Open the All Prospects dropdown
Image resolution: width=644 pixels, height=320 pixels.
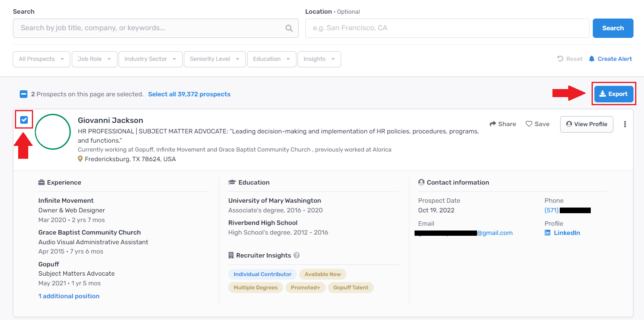(42, 59)
